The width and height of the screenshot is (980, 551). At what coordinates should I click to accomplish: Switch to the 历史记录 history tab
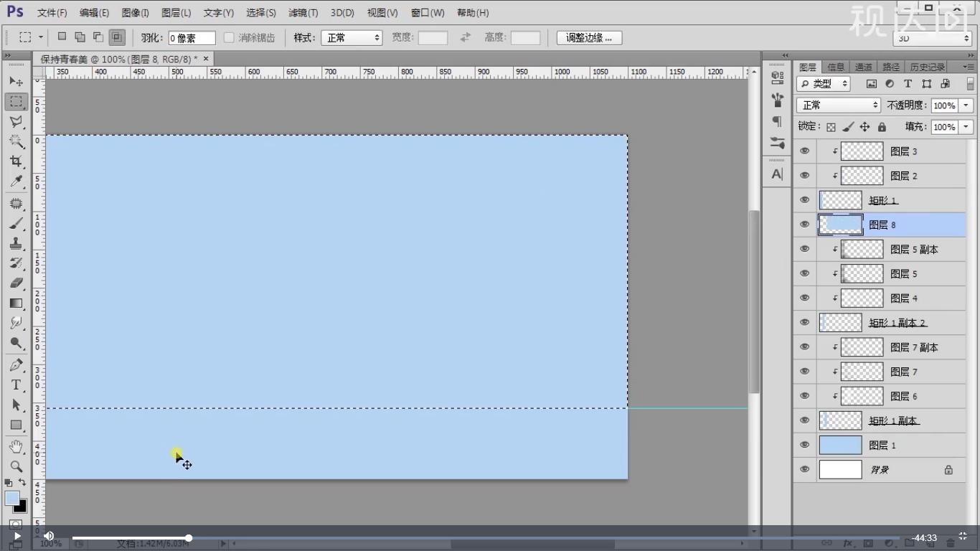927,67
